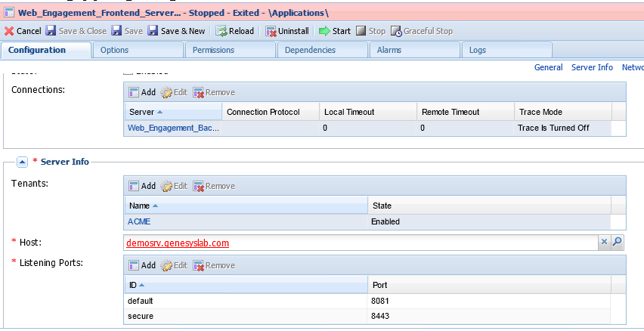The width and height of the screenshot is (644, 331).
Task: Click the application icon in title bar
Action: pos(9,13)
